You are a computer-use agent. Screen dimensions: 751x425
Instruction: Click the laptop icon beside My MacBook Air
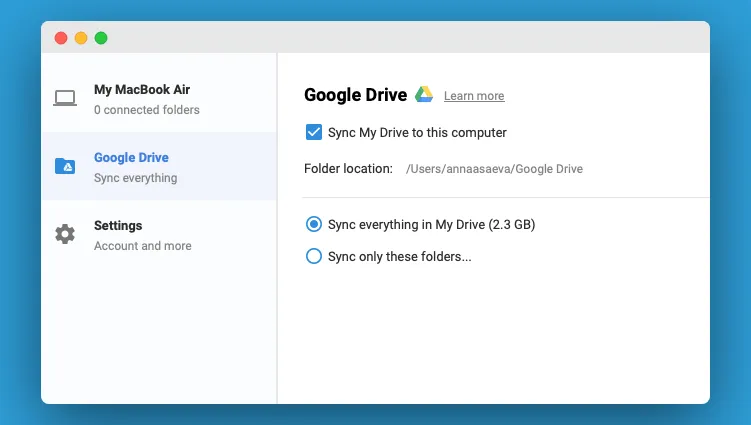pyautogui.click(x=65, y=98)
